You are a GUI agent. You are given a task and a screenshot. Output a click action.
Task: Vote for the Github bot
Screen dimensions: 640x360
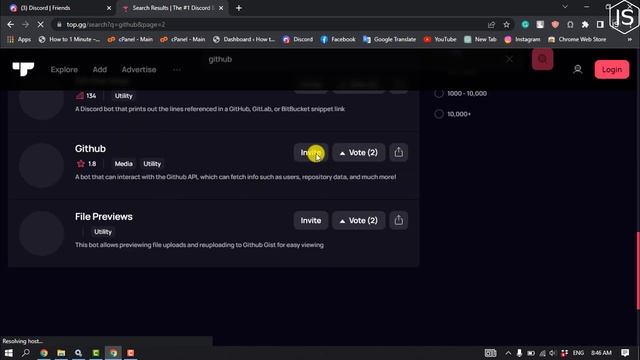coord(358,152)
